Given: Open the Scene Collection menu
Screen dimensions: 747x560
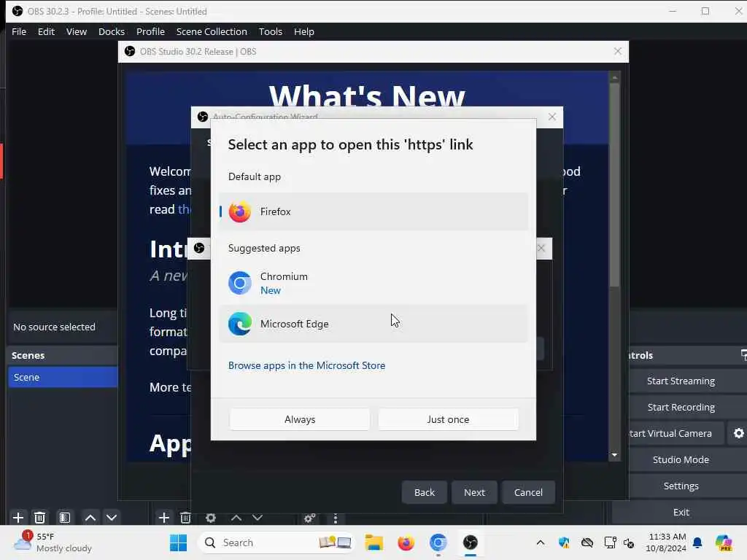Looking at the screenshot, I should (212, 31).
